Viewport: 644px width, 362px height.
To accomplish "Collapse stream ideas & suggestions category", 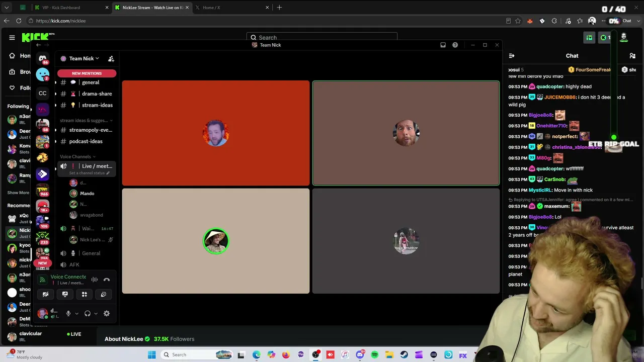I will pos(86,121).
